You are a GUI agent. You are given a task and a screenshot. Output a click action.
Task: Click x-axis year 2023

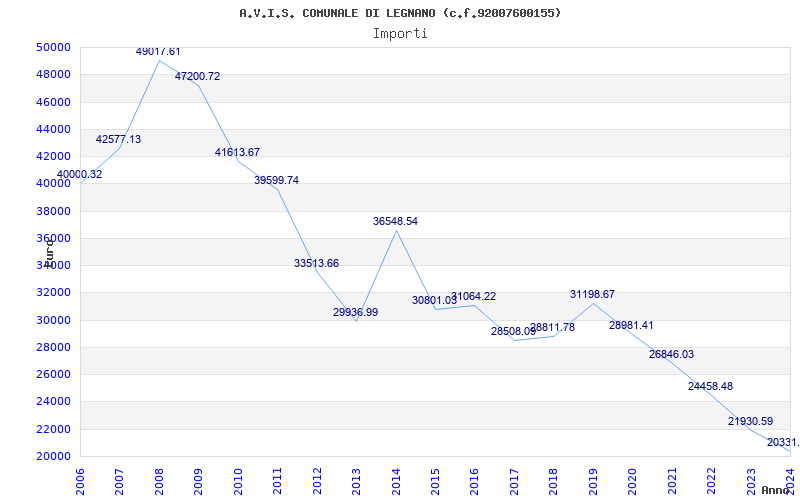click(x=752, y=481)
